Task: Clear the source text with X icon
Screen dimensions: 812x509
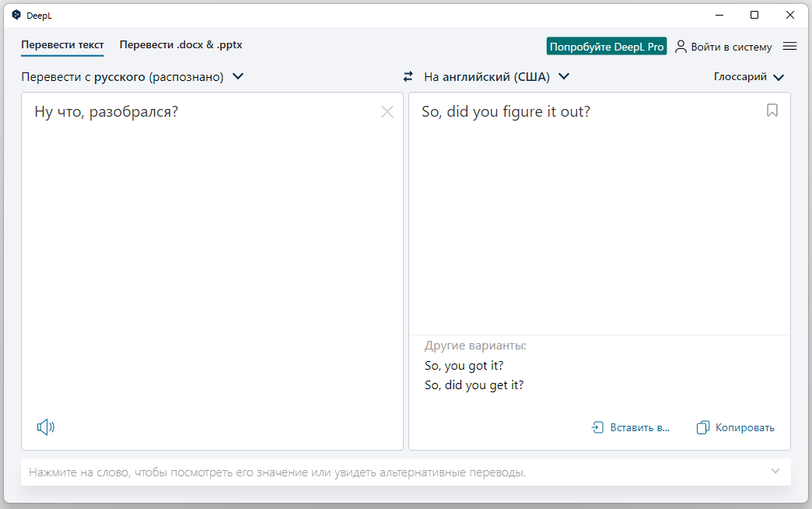Action: (x=387, y=111)
